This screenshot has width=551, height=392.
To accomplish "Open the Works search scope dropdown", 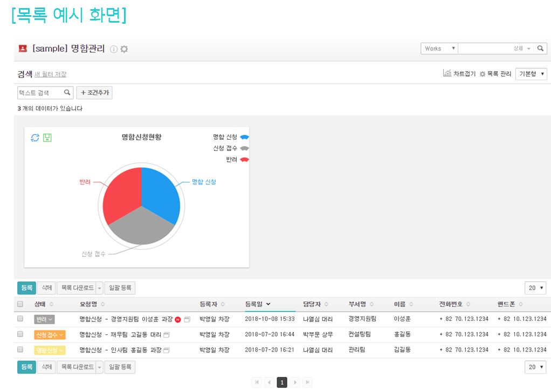I will [439, 49].
